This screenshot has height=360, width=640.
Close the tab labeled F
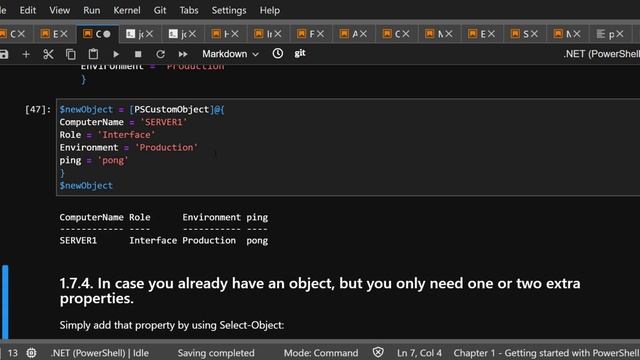point(320,34)
